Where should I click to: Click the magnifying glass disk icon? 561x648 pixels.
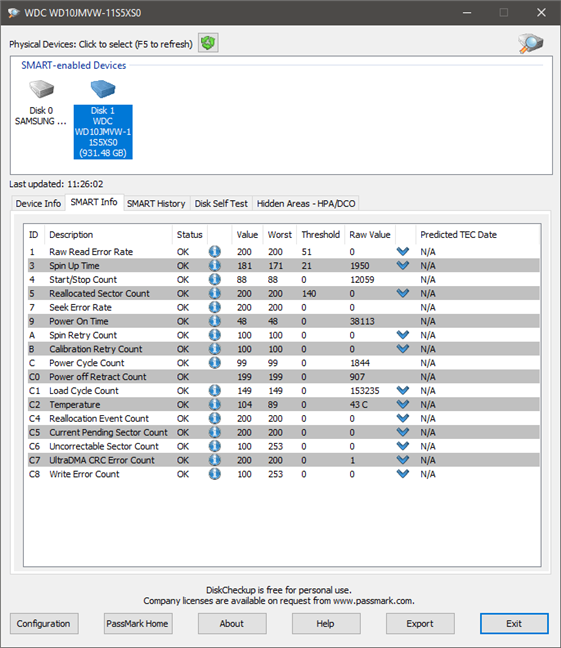(x=530, y=43)
